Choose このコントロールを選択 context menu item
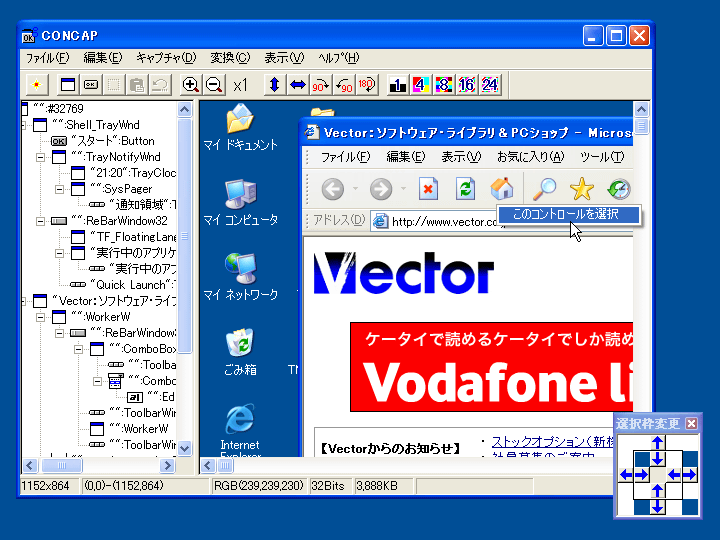The width and height of the screenshot is (720, 540). (569, 214)
